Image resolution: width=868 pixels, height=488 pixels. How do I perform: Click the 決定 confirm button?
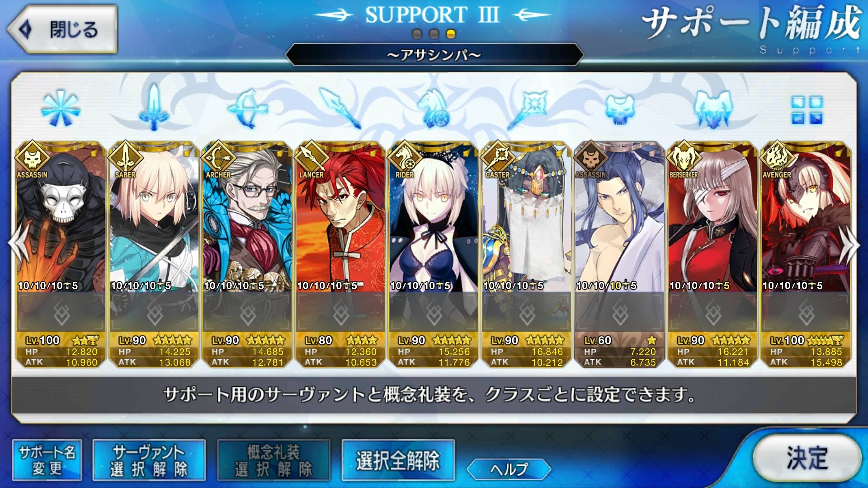tap(807, 458)
